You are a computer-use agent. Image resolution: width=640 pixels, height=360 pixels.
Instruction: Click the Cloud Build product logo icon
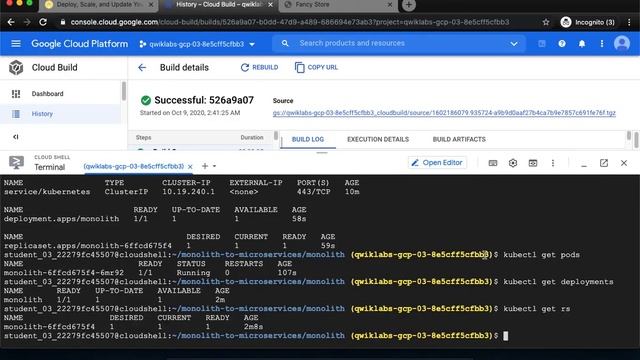click(16, 67)
